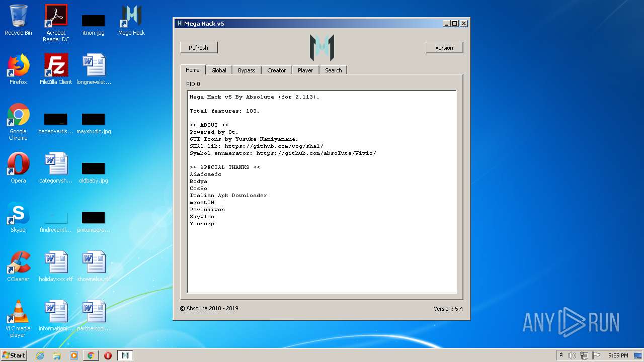Image resolution: width=644 pixels, height=362 pixels.
Task: Open Windows Media Player taskbar icon
Action: pos(74,355)
